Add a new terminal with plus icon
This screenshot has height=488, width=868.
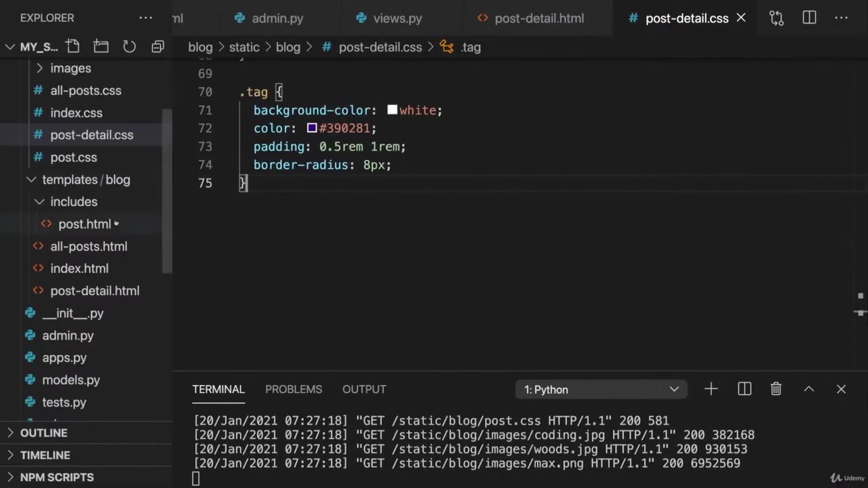pos(711,389)
